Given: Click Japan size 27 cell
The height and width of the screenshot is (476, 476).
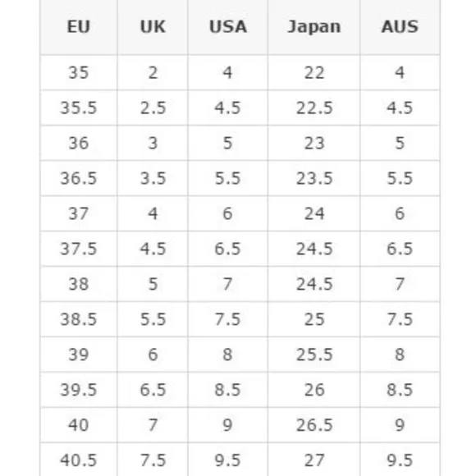Looking at the screenshot, I should point(314,460).
